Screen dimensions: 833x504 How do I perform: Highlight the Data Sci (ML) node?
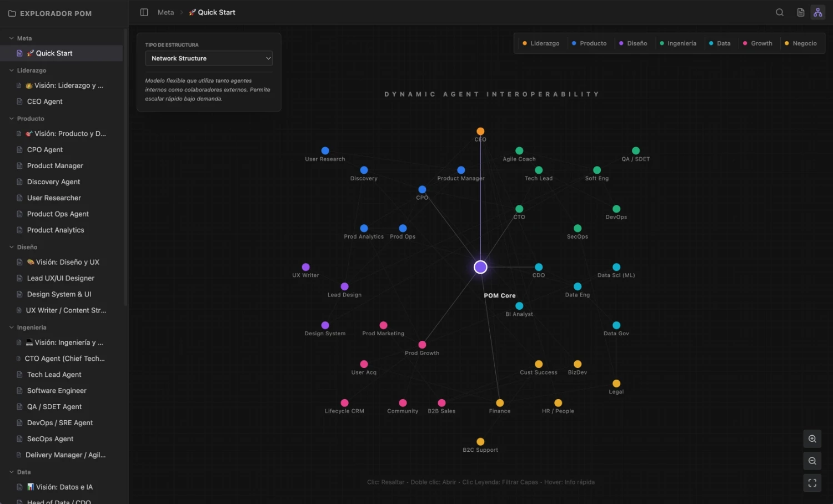coord(616,267)
